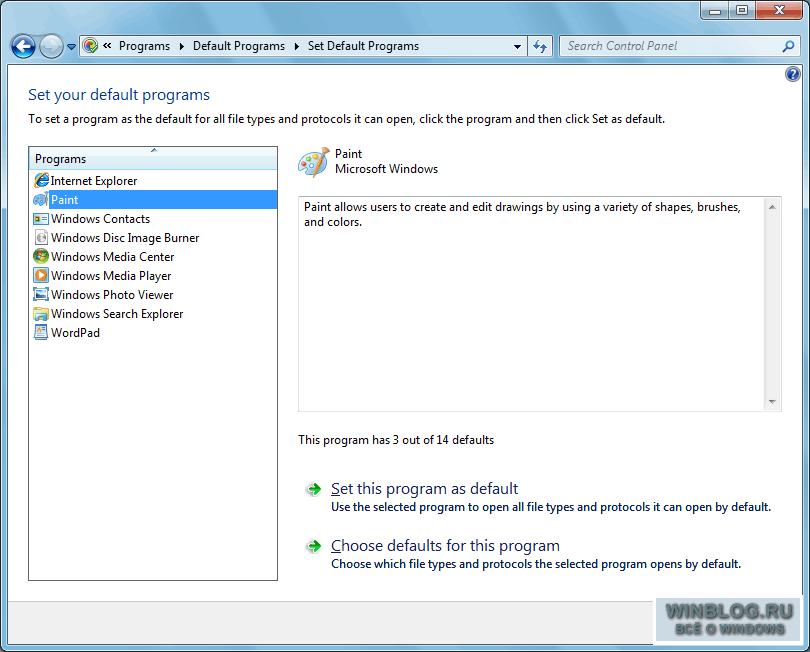The height and width of the screenshot is (652, 810).
Task: Click the search magnifier icon
Action: 788,46
